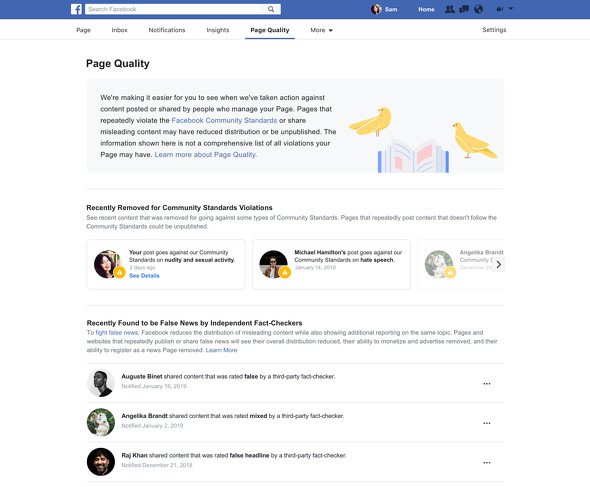Viewport: 590px width, 487px height.
Task: Select the Page Quality tab
Action: 270,30
